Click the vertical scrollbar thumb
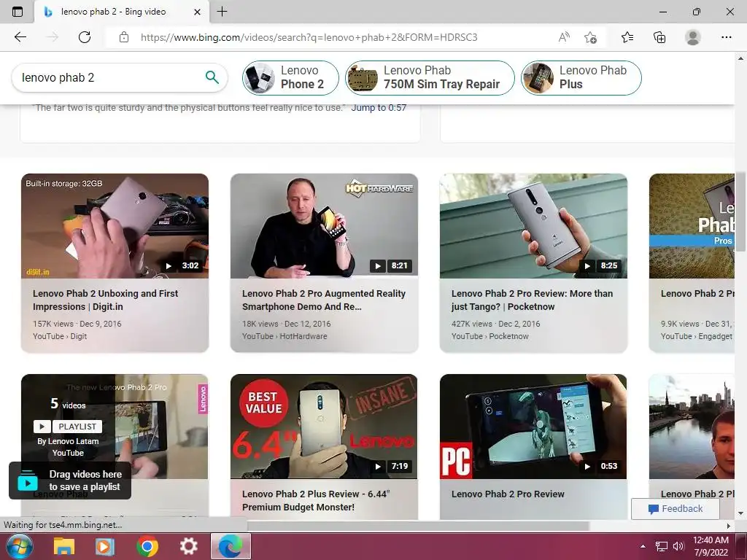 click(x=741, y=211)
